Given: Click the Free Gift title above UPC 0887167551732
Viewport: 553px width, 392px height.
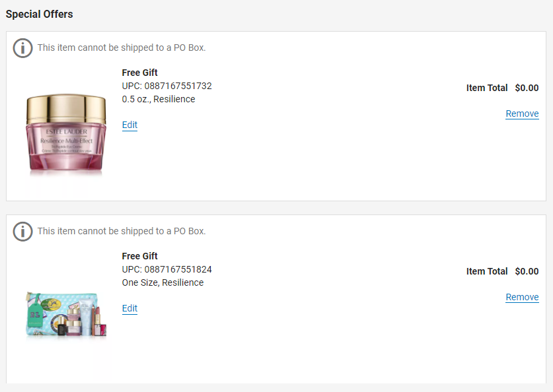Looking at the screenshot, I should pos(139,73).
